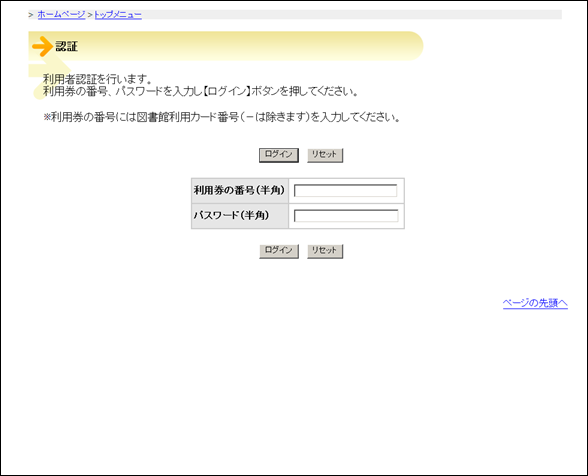Click the upper リセット button
Screen dimensions: 588x476
[x=325, y=155]
